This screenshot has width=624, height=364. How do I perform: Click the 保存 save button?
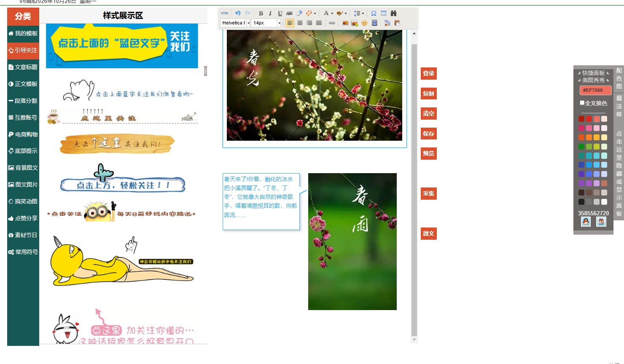coord(429,134)
